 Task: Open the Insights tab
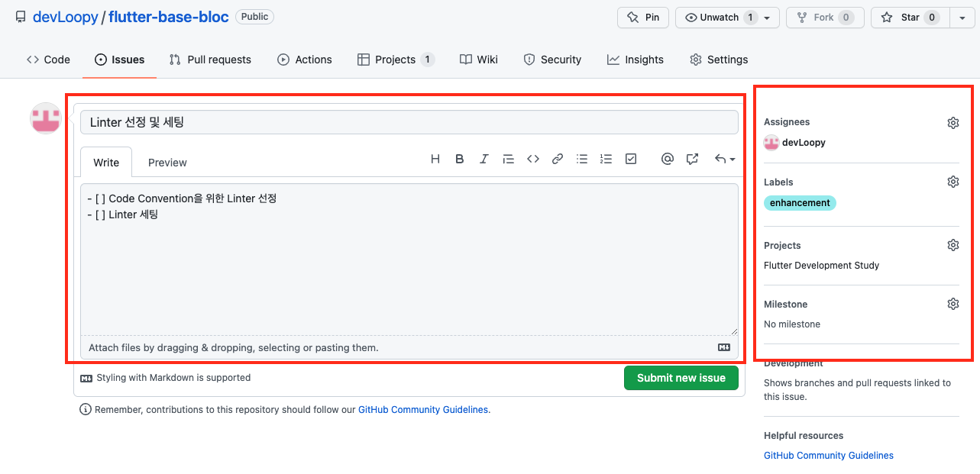(x=636, y=60)
